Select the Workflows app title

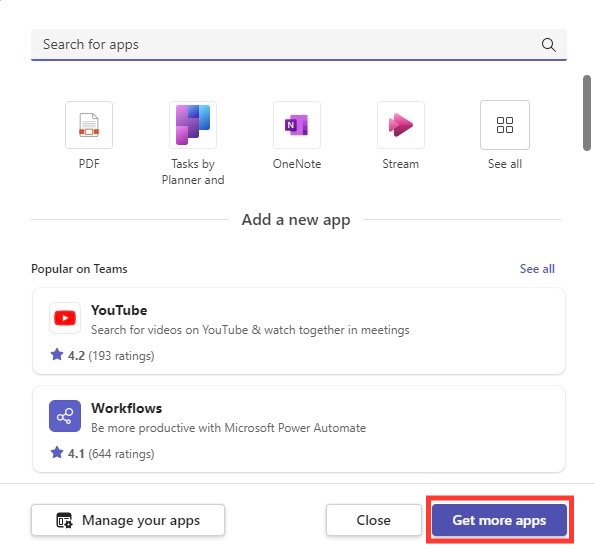(127, 408)
